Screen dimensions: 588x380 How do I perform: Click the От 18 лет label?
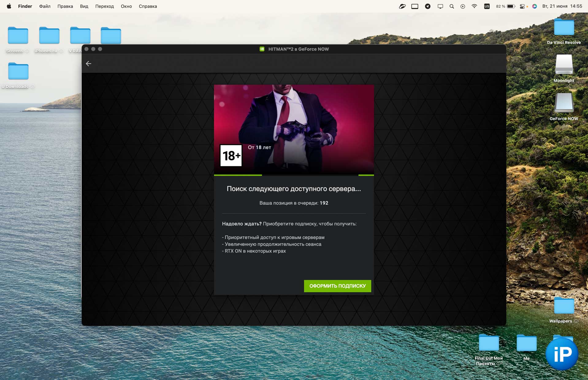(259, 147)
